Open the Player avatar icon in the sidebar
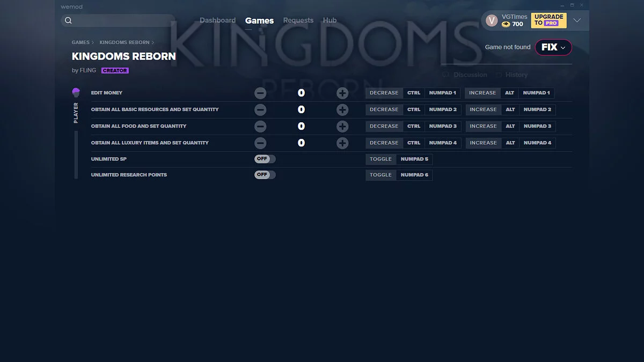The width and height of the screenshot is (644, 362). click(76, 92)
